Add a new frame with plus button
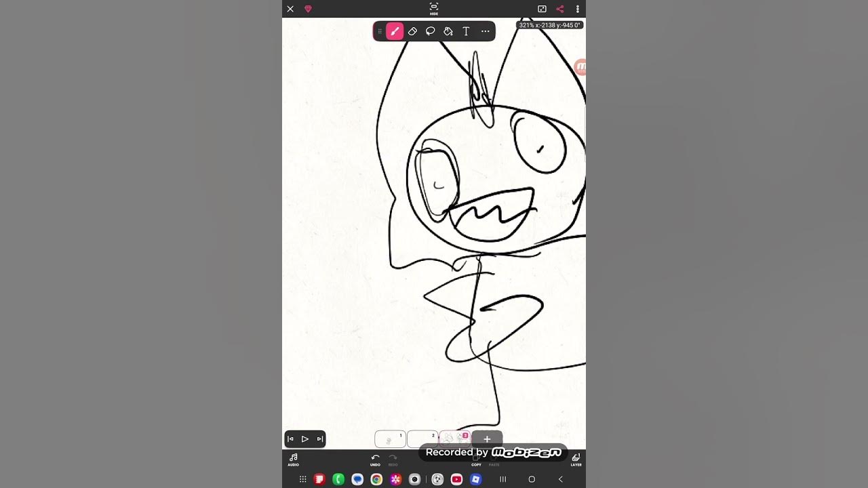868x488 pixels. [x=487, y=439]
